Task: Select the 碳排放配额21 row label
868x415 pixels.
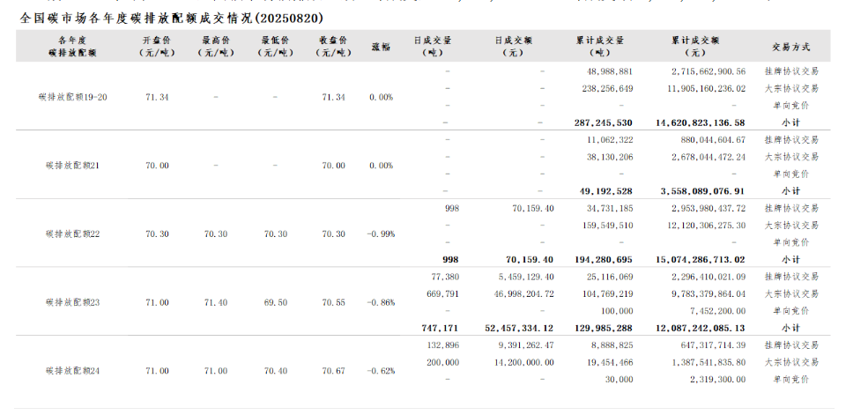Action: pyautogui.click(x=72, y=166)
